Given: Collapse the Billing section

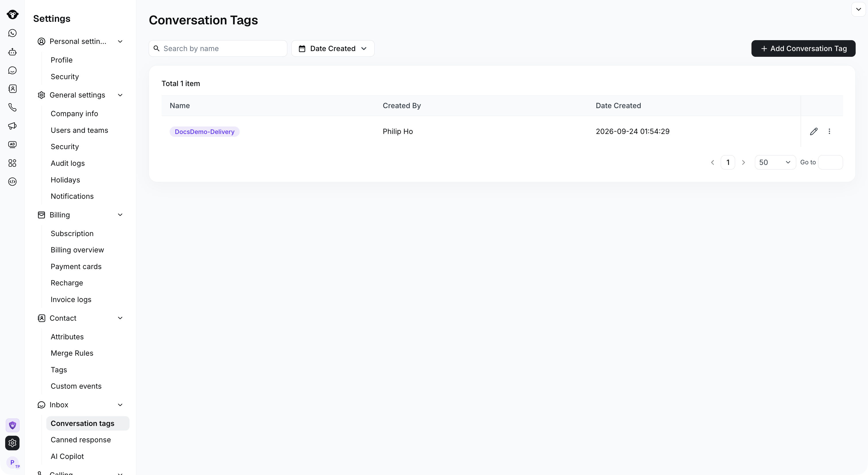Looking at the screenshot, I should pos(120,215).
